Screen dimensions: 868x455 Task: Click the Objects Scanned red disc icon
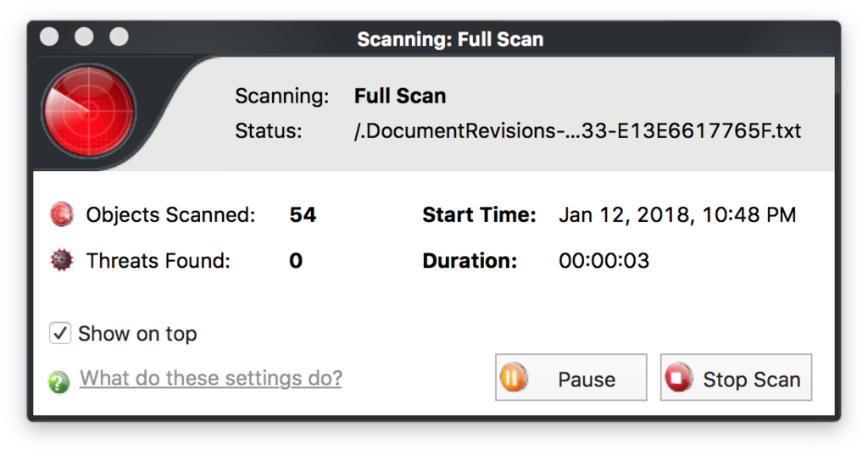pos(61,214)
